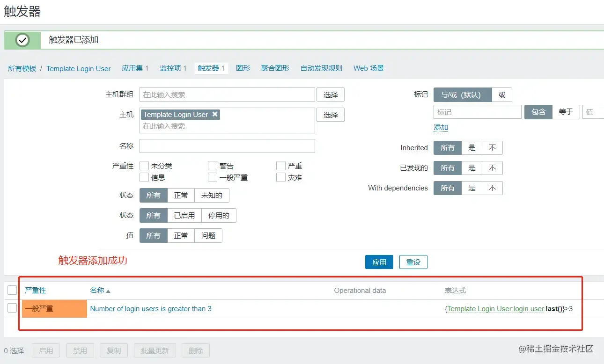This screenshot has height=364, width=604.
Task: Sort by name ascending arrow
Action: tap(108, 291)
